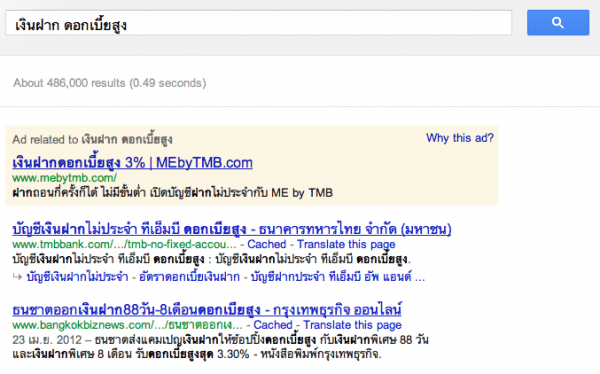The image size is (600, 374).
Task: Translate this page for the tmbbank result
Action: pyautogui.click(x=346, y=244)
